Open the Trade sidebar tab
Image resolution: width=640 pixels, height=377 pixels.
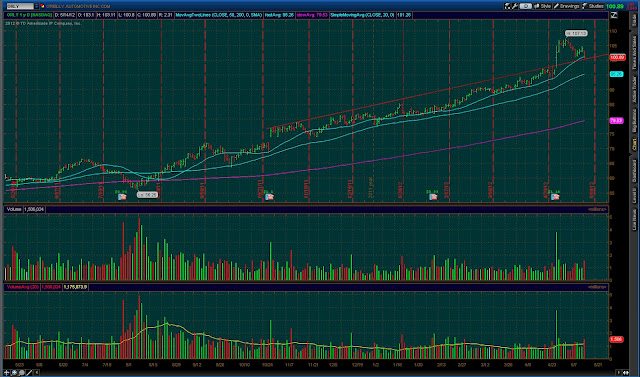pos(634,19)
